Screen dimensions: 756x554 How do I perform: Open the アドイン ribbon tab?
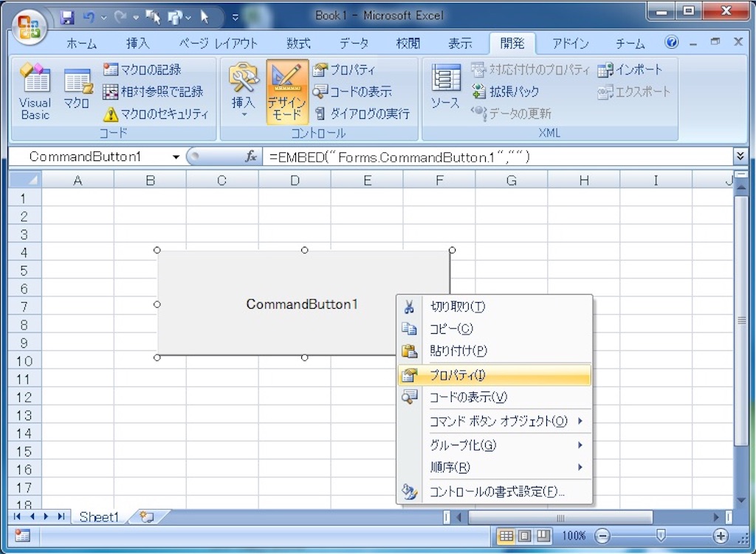pyautogui.click(x=571, y=44)
